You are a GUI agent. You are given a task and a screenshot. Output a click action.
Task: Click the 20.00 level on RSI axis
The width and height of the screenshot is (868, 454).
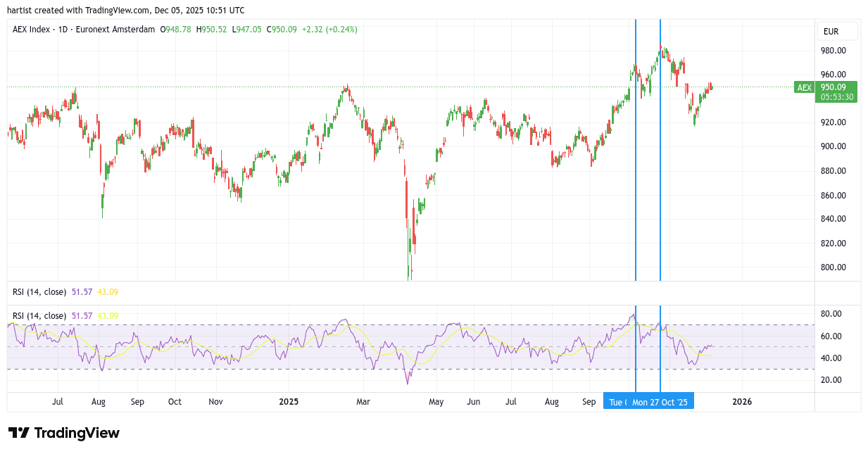pos(831,380)
